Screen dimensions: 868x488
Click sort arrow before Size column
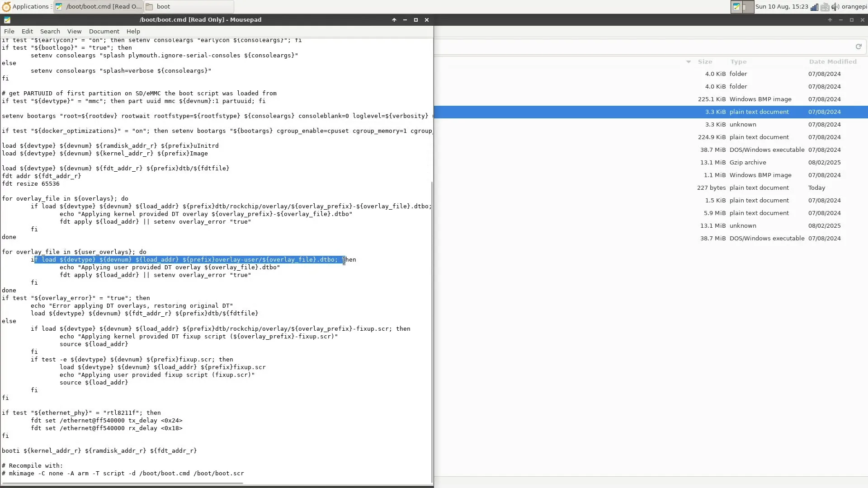pyautogui.click(x=688, y=62)
